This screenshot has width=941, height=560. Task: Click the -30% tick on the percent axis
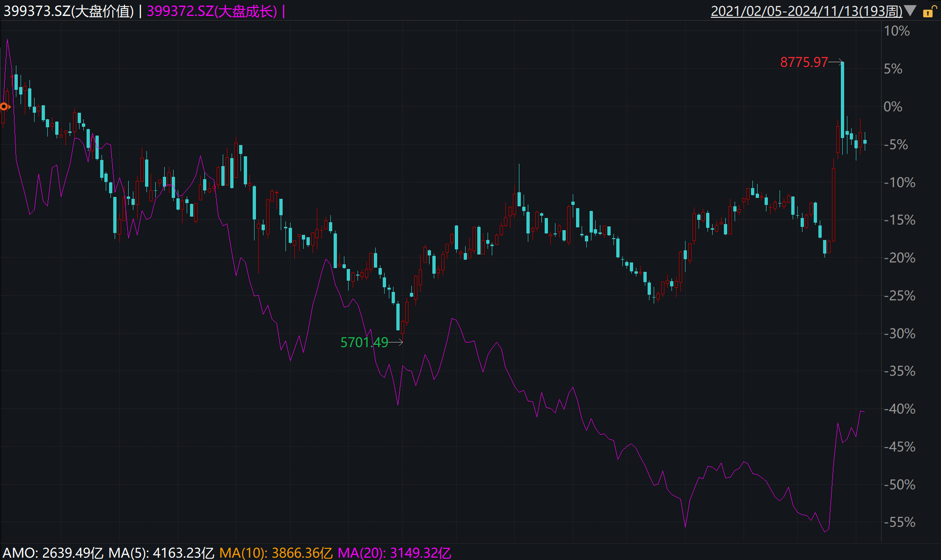click(x=899, y=334)
